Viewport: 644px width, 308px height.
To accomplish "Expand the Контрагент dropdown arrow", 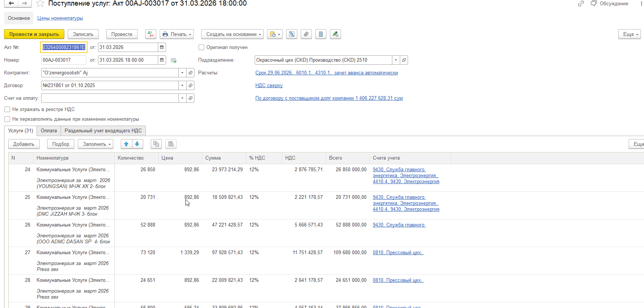I will (x=182, y=73).
